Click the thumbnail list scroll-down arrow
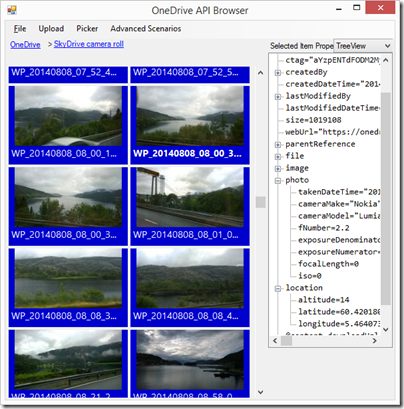 (x=260, y=392)
